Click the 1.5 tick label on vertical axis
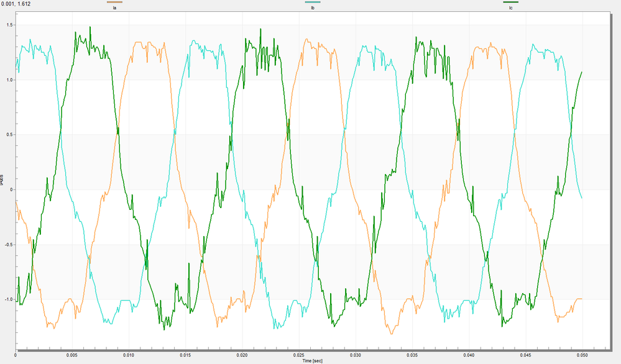621x364 pixels. [10, 25]
